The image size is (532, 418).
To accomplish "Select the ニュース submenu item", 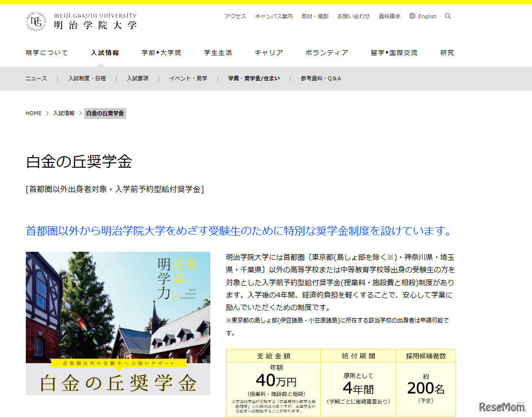I will tap(36, 78).
